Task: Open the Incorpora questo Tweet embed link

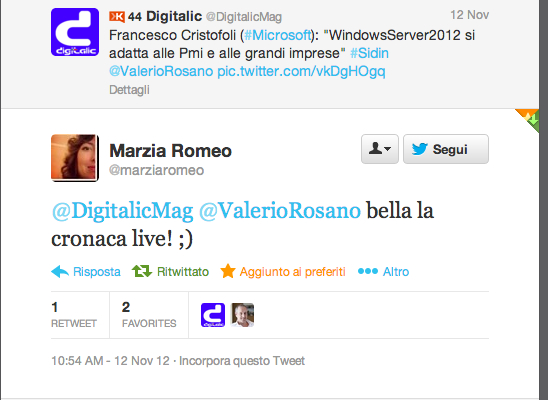Action: pyautogui.click(x=242, y=361)
